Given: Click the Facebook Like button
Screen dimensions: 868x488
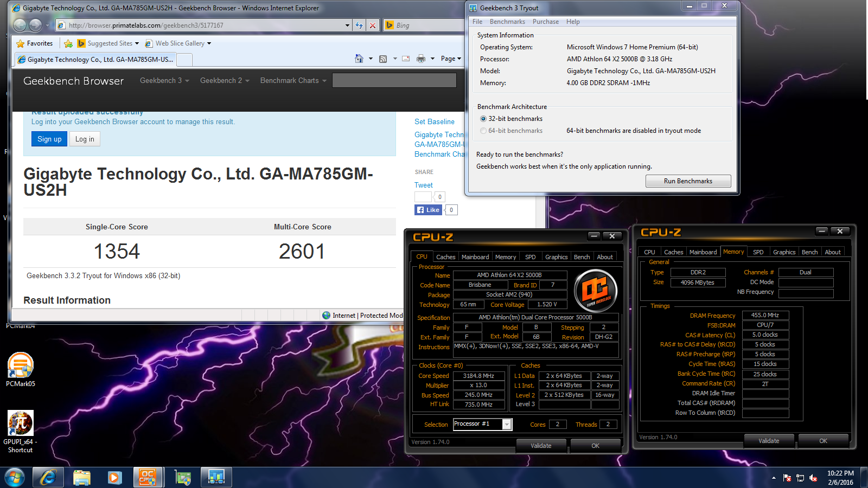Looking at the screenshot, I should [429, 210].
